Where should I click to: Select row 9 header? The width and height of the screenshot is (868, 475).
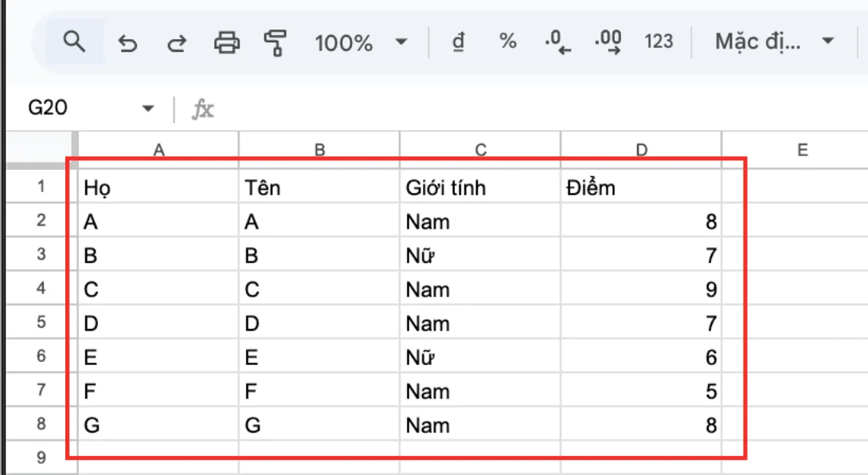click(x=41, y=457)
